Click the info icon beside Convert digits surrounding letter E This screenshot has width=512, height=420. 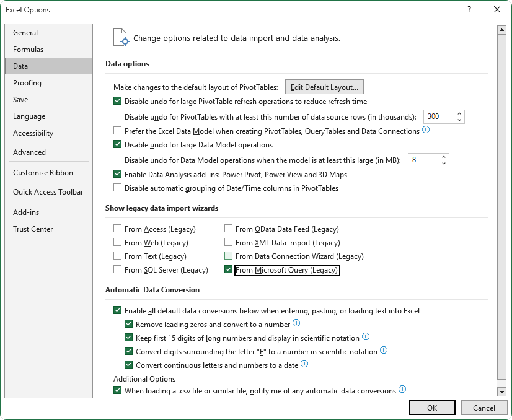pyautogui.click(x=384, y=350)
